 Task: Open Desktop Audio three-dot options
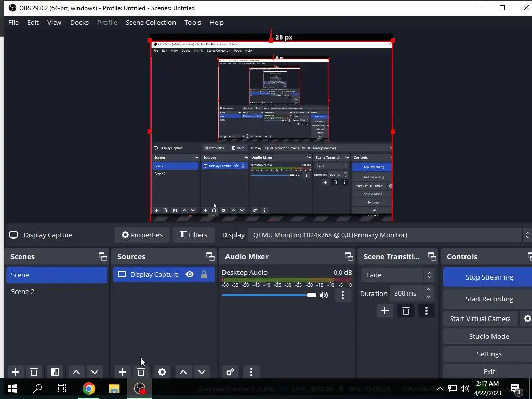click(343, 295)
